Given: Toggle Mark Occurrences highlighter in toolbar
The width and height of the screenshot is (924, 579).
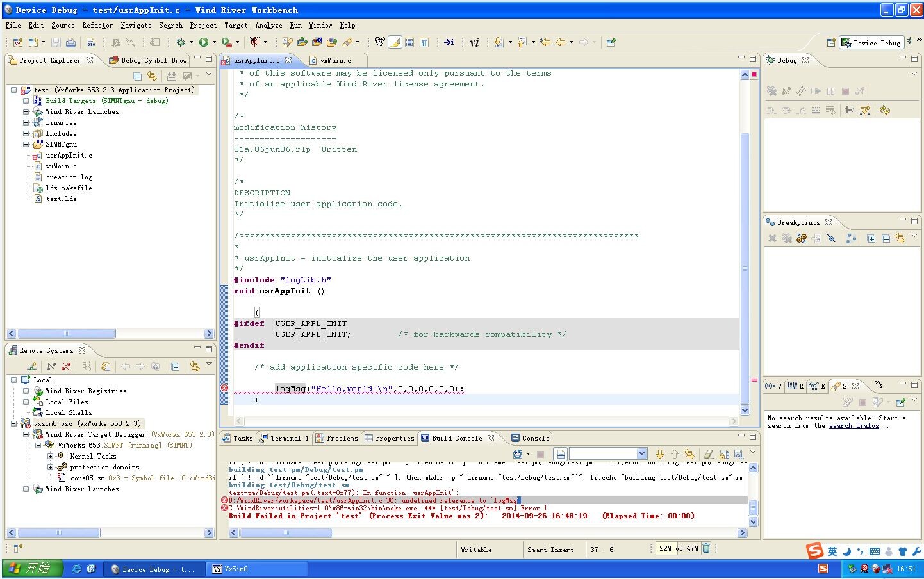Looking at the screenshot, I should click(395, 42).
